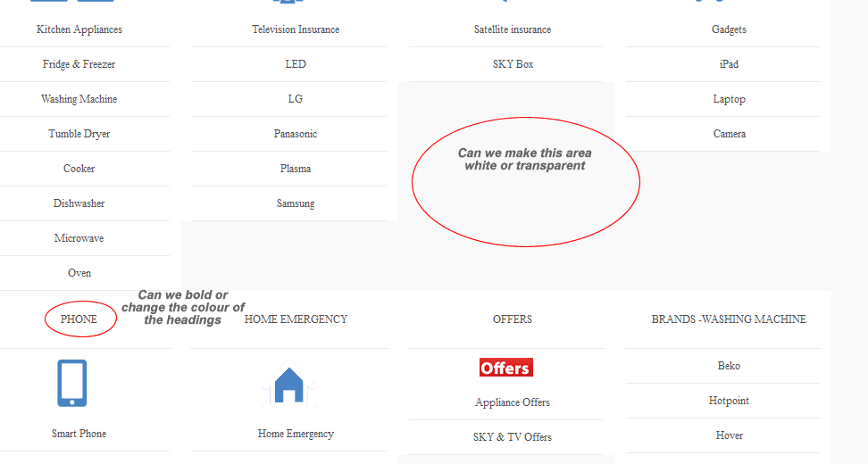Open the Beko brand link

[729, 366]
